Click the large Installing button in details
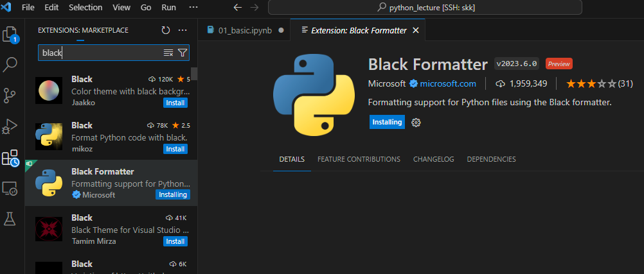Screen dimensions: 644x274 point(387,122)
